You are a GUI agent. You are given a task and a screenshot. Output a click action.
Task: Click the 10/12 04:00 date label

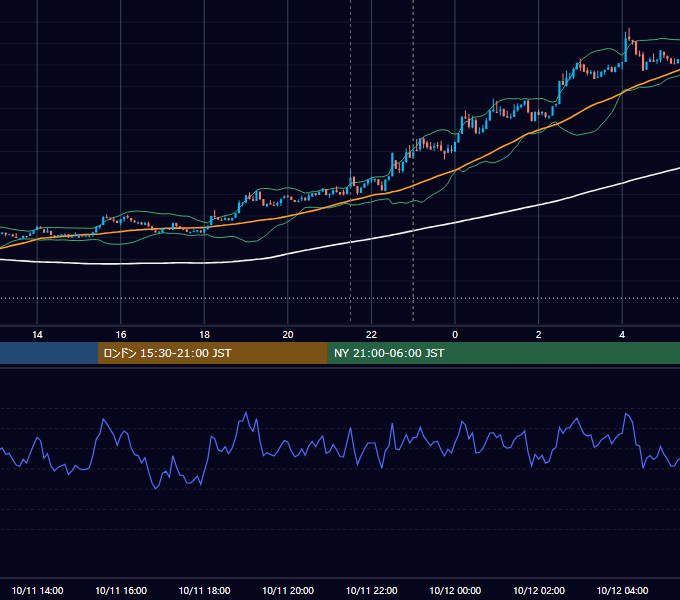pyautogui.click(x=622, y=590)
